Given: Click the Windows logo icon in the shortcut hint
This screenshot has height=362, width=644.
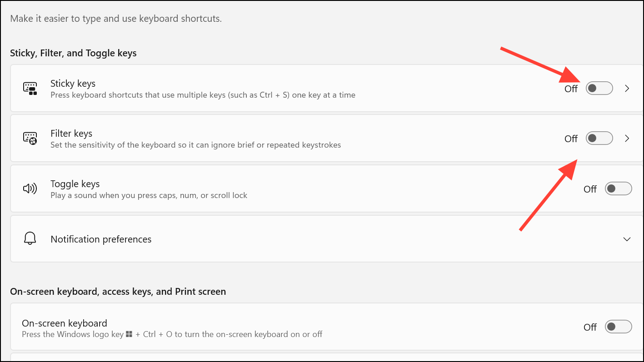Looking at the screenshot, I should click(129, 334).
